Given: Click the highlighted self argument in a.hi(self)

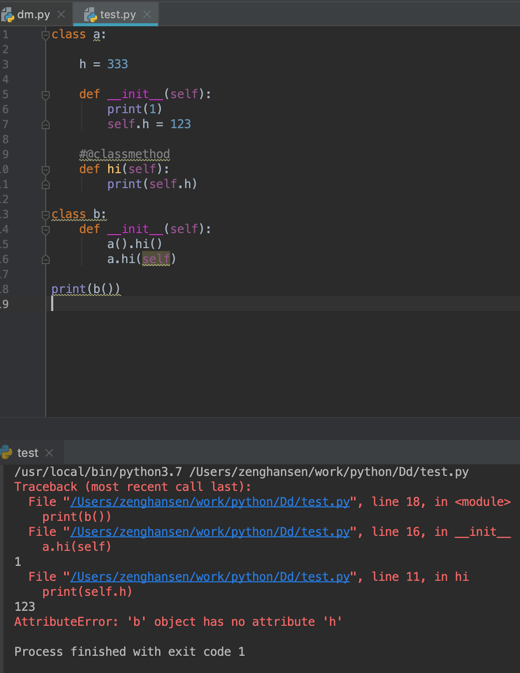Looking at the screenshot, I should [x=156, y=259].
